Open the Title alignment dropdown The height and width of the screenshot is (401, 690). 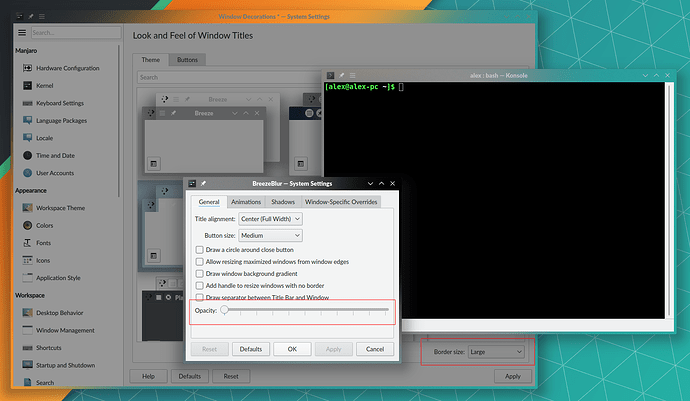click(x=270, y=218)
